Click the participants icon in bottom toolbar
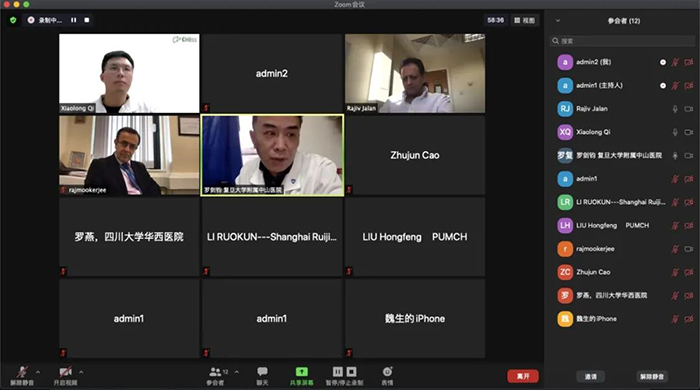Image resolution: width=700 pixels, height=390 pixels. pyautogui.click(x=215, y=372)
